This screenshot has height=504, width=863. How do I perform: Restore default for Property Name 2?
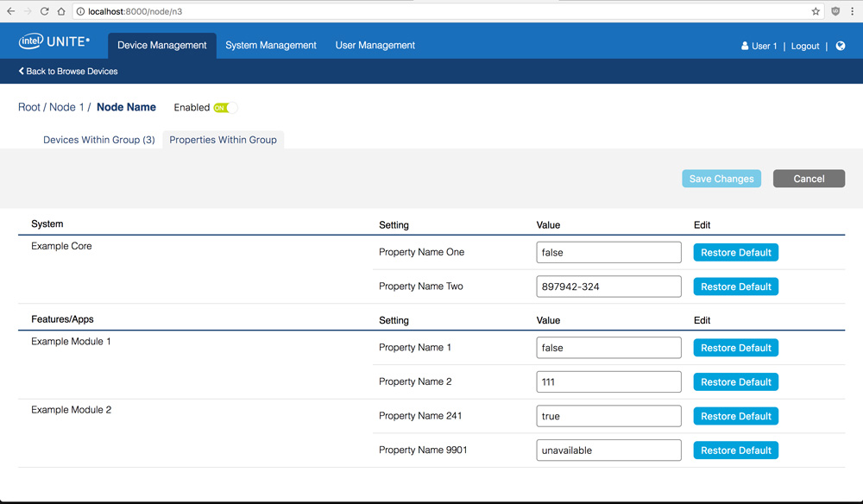pos(736,381)
